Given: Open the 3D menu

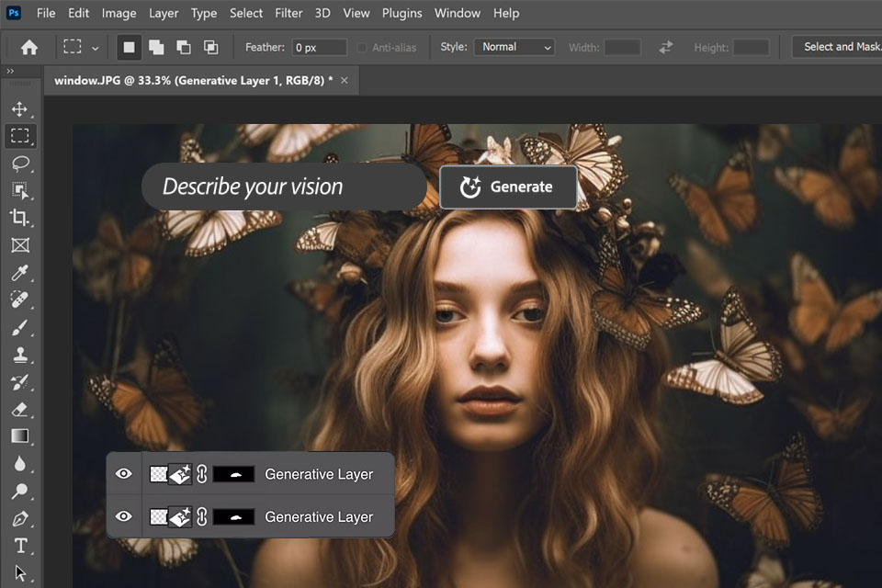Looking at the screenshot, I should tap(322, 13).
